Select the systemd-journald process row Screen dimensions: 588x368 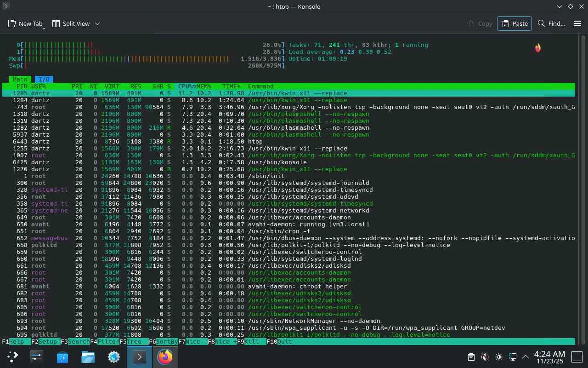coord(288,183)
